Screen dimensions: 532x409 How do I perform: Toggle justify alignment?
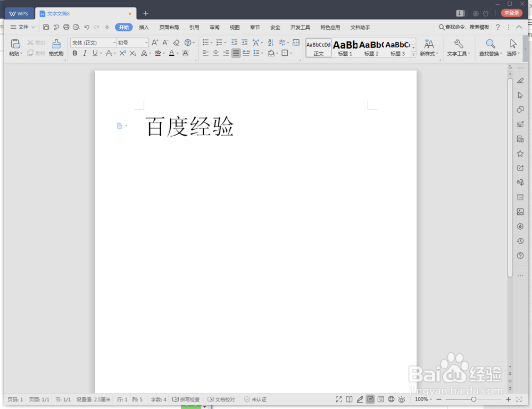pyautogui.click(x=236, y=53)
